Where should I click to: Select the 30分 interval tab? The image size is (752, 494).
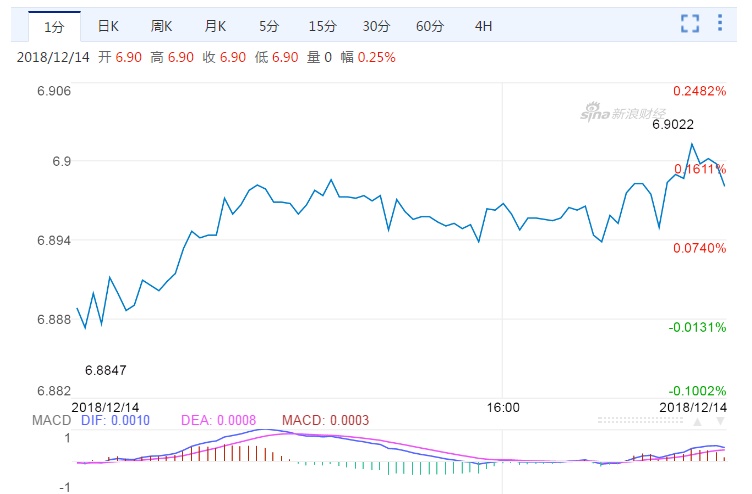click(376, 26)
